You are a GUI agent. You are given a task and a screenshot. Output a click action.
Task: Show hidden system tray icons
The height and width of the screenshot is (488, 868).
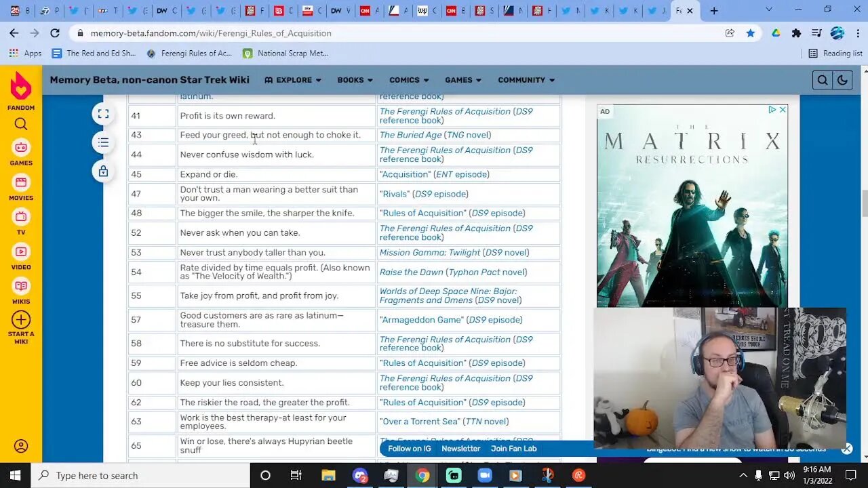[743, 475]
